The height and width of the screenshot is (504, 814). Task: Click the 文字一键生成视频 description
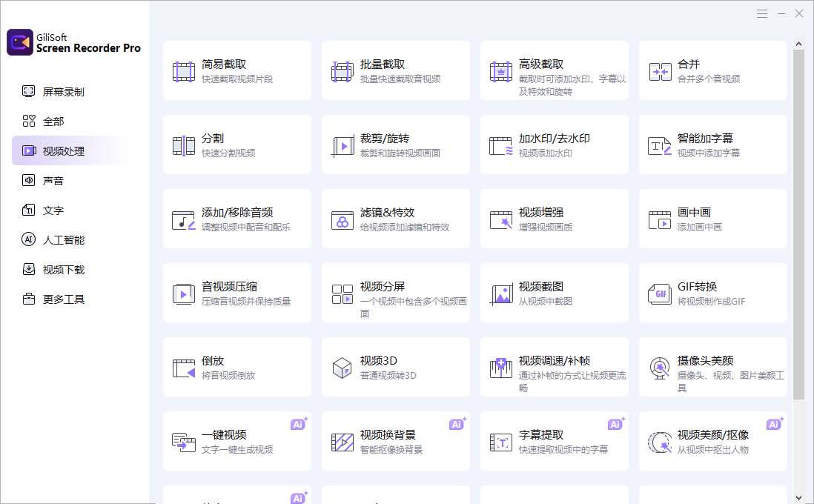tap(237, 449)
